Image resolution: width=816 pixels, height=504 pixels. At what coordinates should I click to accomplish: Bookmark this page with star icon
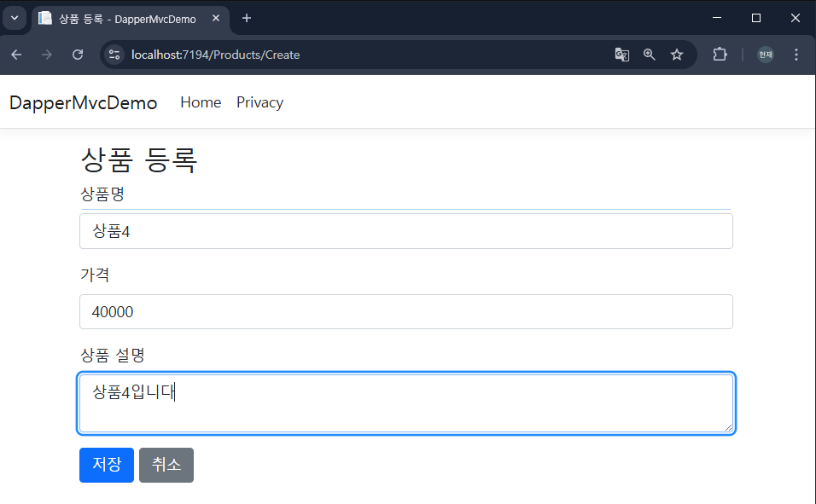pos(677,55)
